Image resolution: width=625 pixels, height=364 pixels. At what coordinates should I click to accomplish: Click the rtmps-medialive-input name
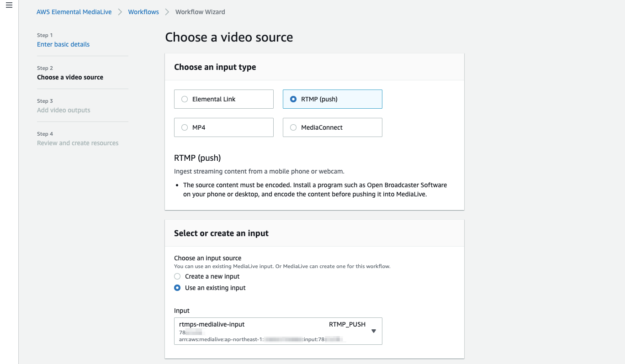[212, 324]
